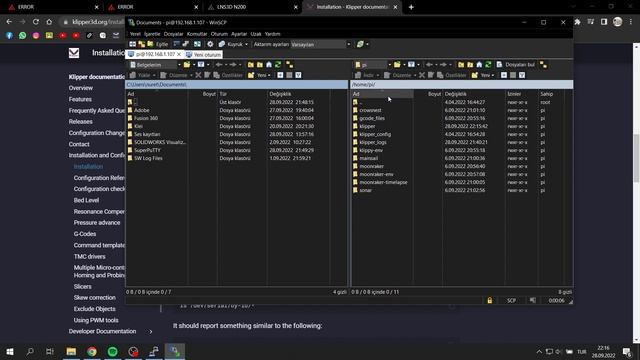The width and height of the screenshot is (640, 360).
Task: Click local panel filter icon
Action: [x=202, y=65]
